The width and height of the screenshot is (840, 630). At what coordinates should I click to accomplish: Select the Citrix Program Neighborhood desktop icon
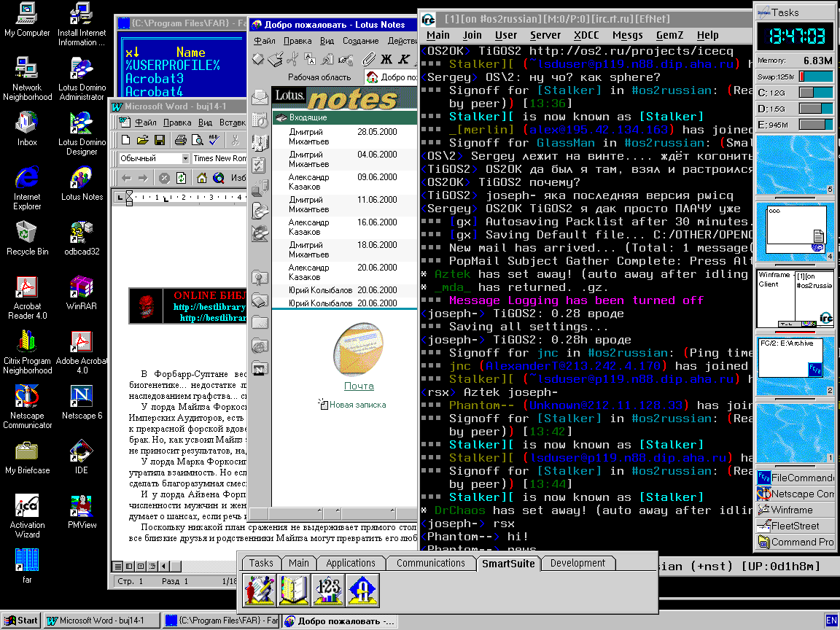tap(27, 351)
